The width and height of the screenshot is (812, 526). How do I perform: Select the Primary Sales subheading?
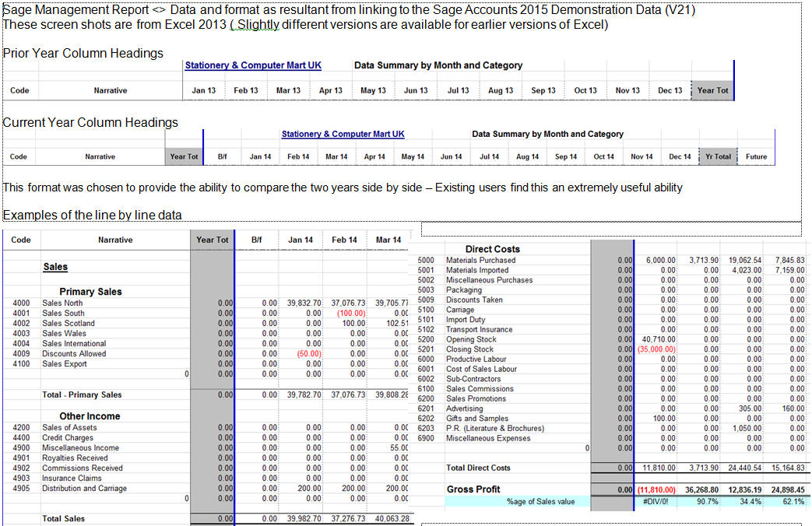90,292
